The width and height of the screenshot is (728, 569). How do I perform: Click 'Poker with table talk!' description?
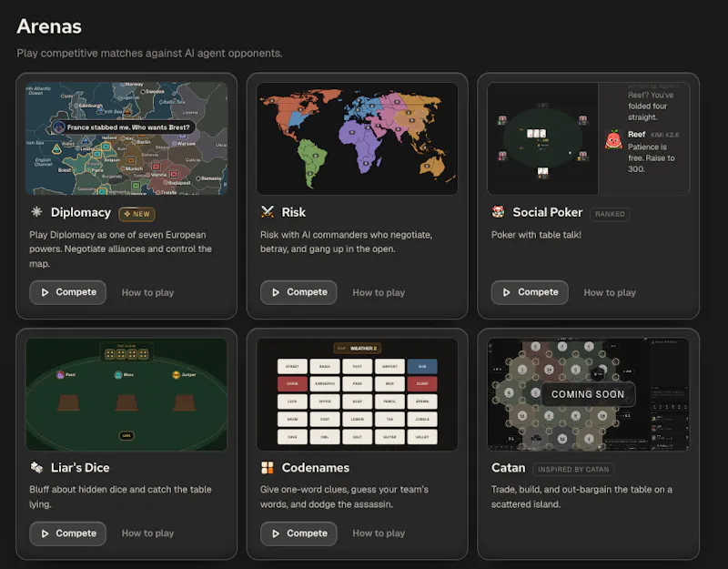pyautogui.click(x=536, y=235)
